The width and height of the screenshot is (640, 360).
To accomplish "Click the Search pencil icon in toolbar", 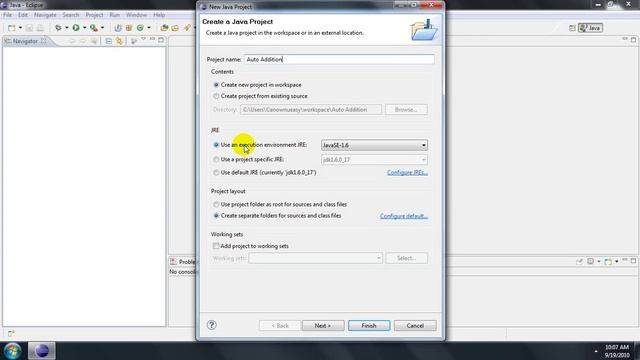I will 187,28.
